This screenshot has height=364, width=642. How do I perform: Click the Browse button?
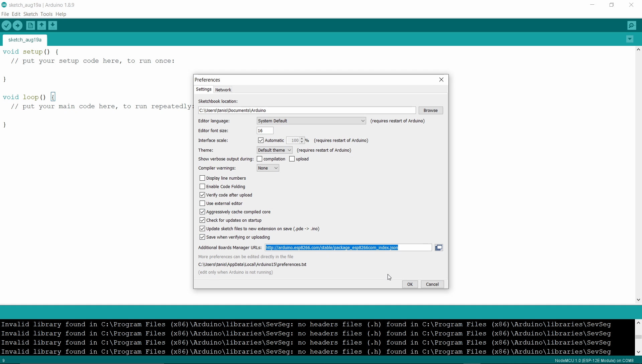pos(430,111)
